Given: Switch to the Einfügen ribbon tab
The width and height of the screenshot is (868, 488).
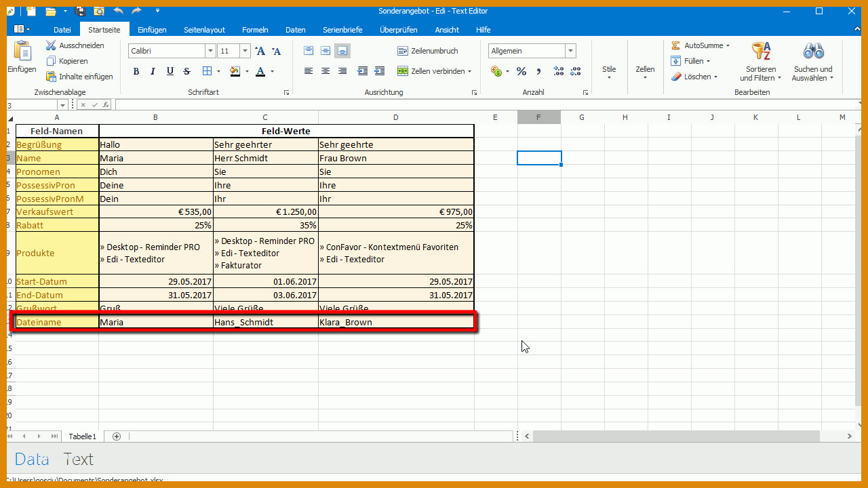Looking at the screenshot, I should click(152, 30).
